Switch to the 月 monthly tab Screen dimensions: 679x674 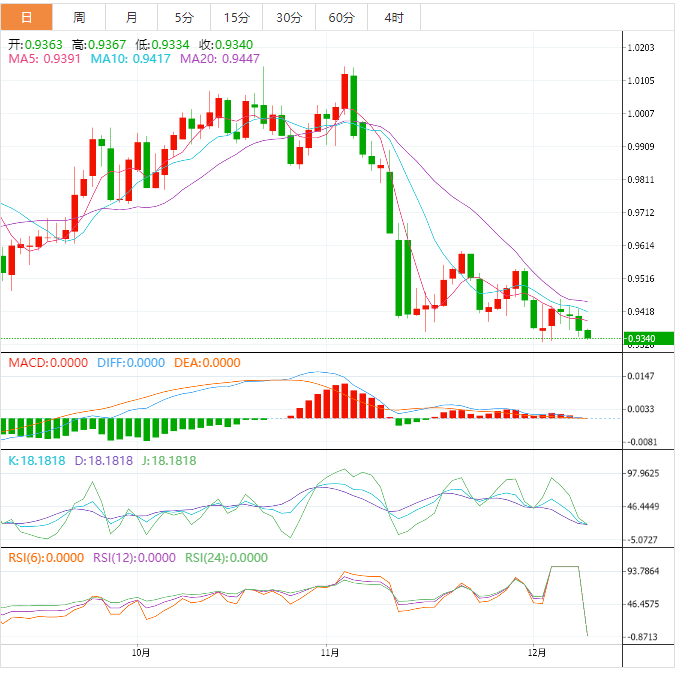pyautogui.click(x=132, y=18)
